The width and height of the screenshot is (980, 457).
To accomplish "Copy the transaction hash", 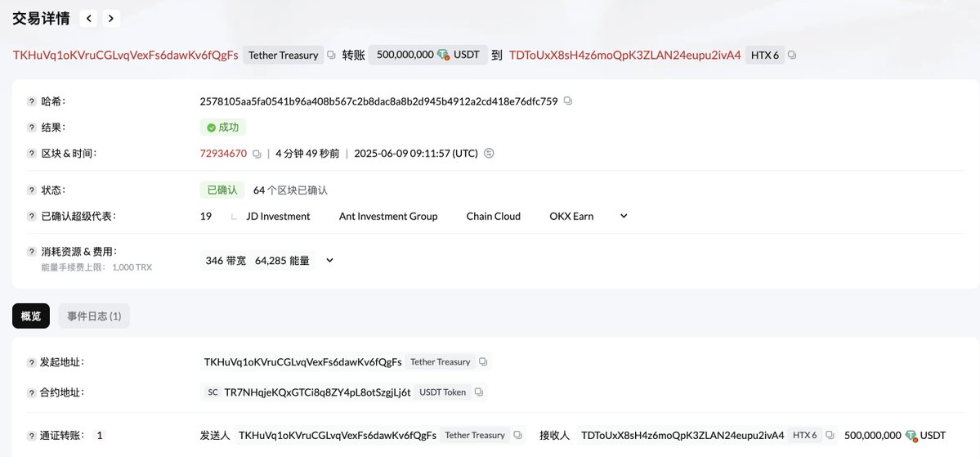I will tap(567, 101).
